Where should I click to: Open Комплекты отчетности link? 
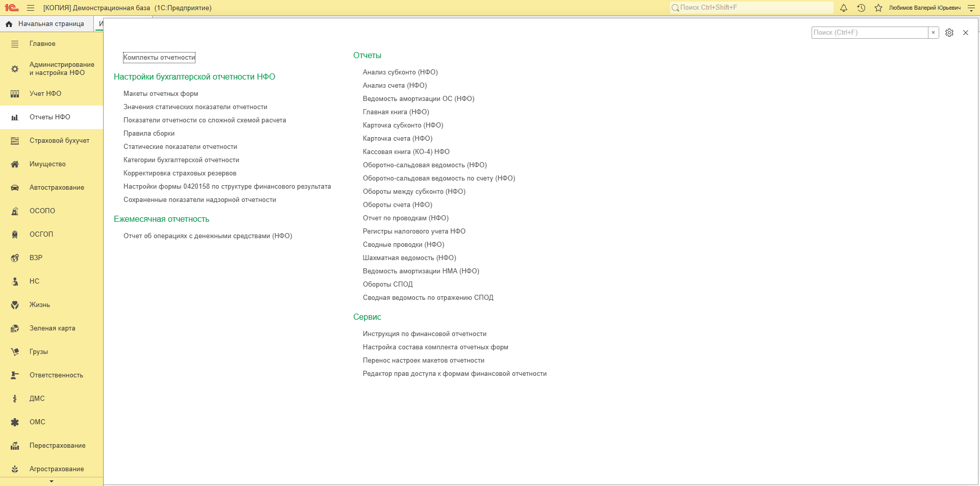[x=159, y=58]
